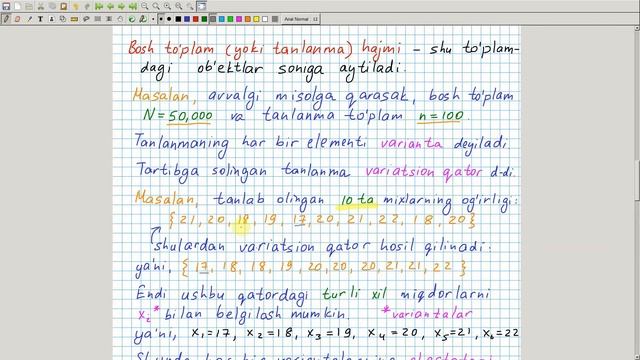
Task: Pick the vertical space tool
Action: (x=109, y=19)
